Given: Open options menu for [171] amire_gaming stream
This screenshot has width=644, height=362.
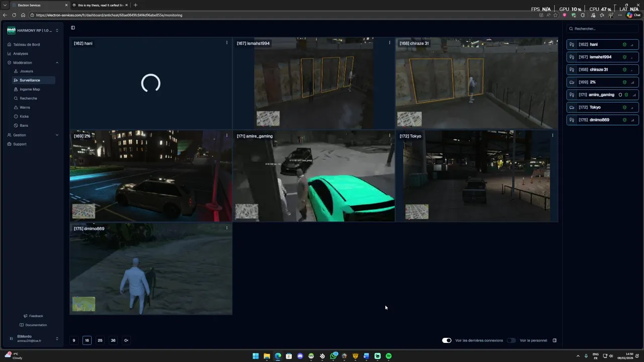Looking at the screenshot, I should tap(389, 136).
